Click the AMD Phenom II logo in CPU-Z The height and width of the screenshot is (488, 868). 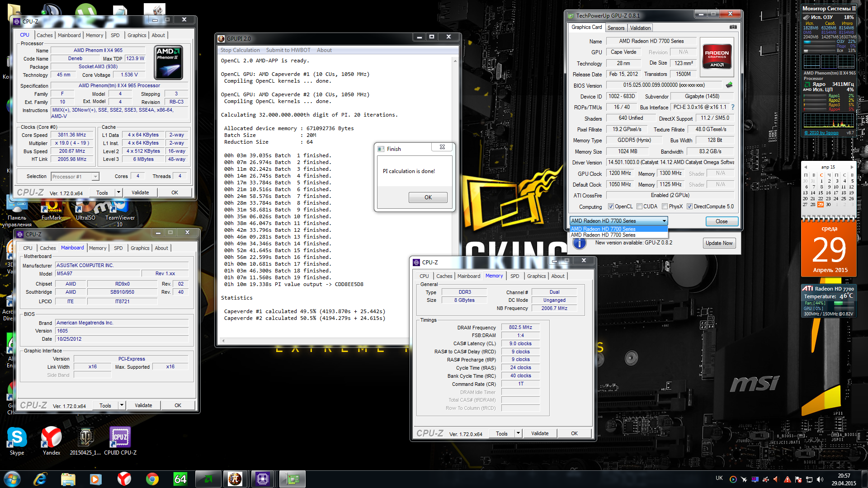click(x=169, y=62)
